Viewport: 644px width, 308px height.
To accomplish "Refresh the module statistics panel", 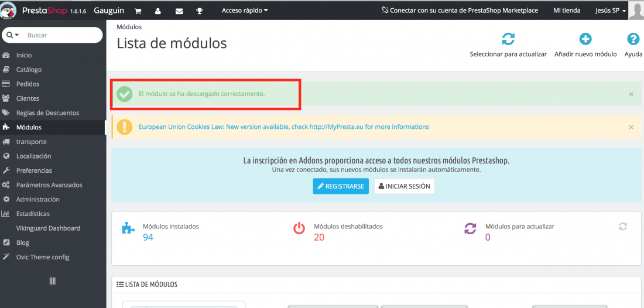I will 623,226.
